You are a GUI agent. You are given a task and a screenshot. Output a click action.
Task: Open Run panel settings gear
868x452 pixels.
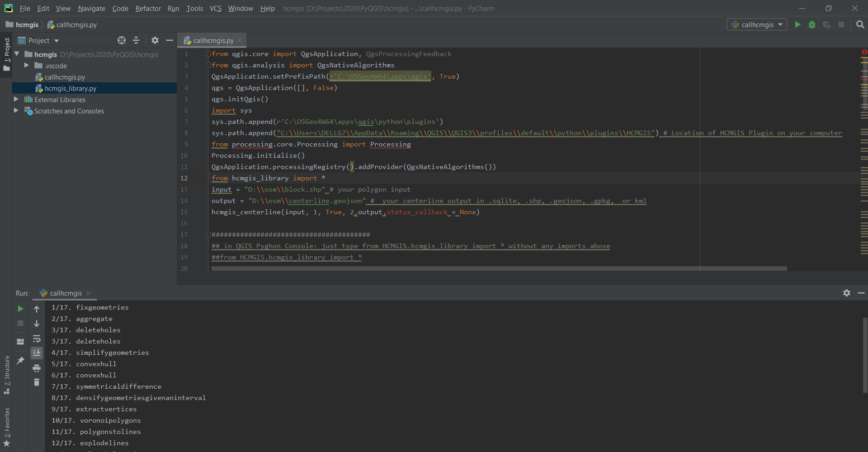847,293
